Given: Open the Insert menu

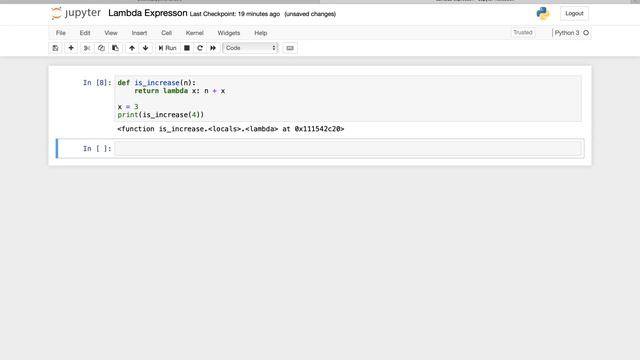Looking at the screenshot, I should (139, 33).
